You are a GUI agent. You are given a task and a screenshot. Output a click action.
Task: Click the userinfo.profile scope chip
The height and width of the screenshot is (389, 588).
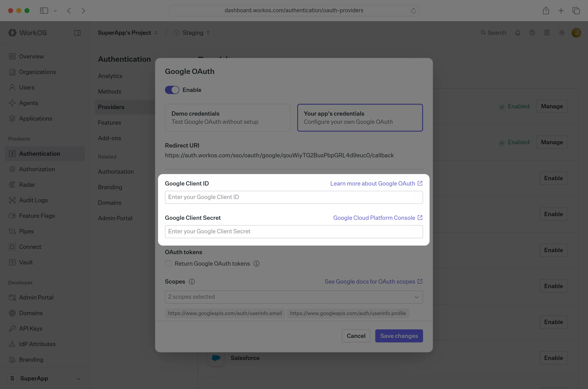(x=348, y=313)
